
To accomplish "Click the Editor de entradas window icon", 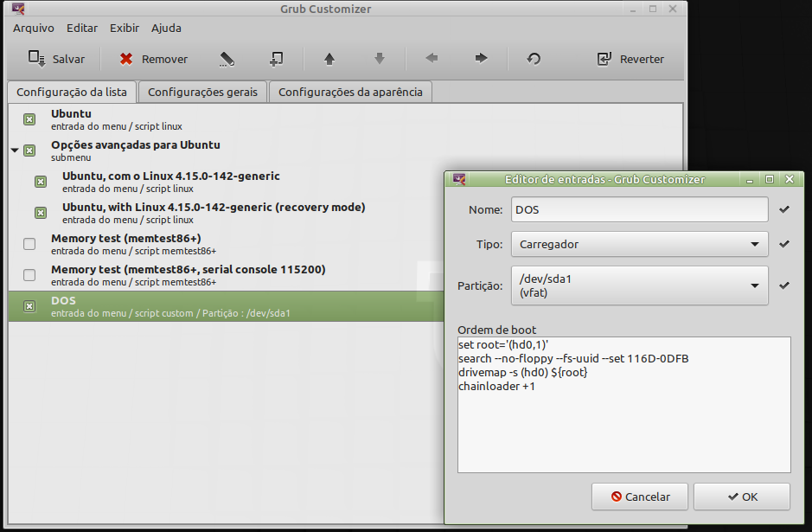I will 459,179.
